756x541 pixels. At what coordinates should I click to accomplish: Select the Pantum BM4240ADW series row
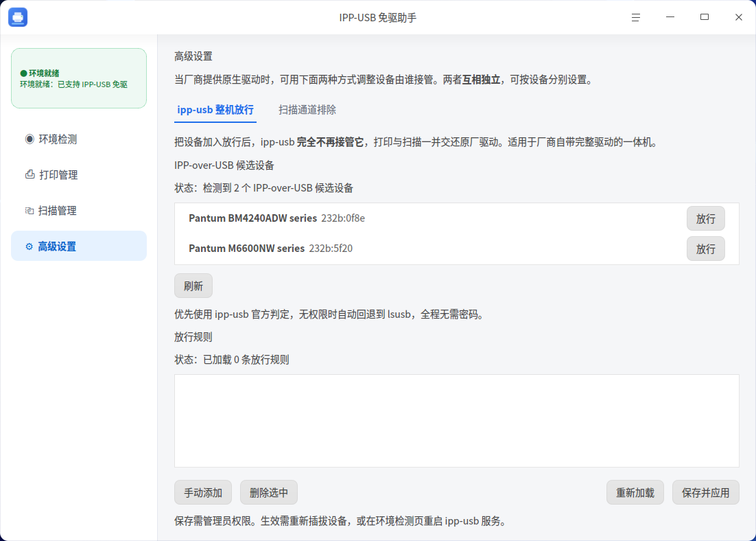(x=457, y=218)
